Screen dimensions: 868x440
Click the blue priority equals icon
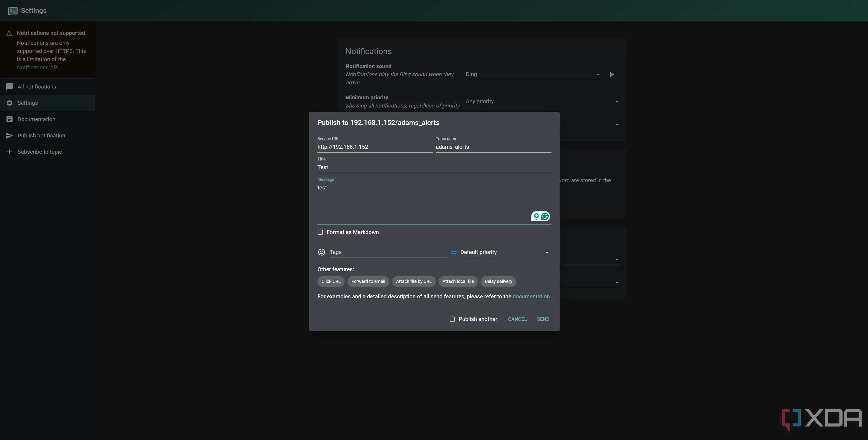tap(453, 252)
